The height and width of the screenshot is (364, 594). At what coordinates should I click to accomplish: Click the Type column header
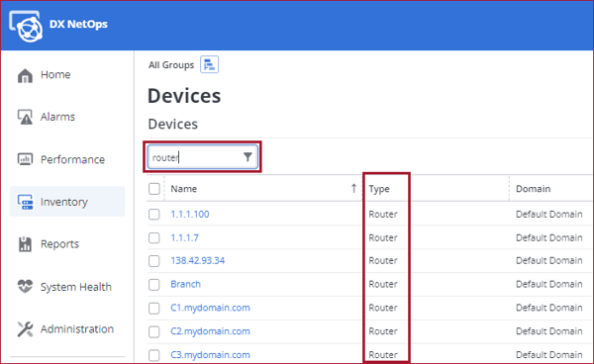[379, 189]
